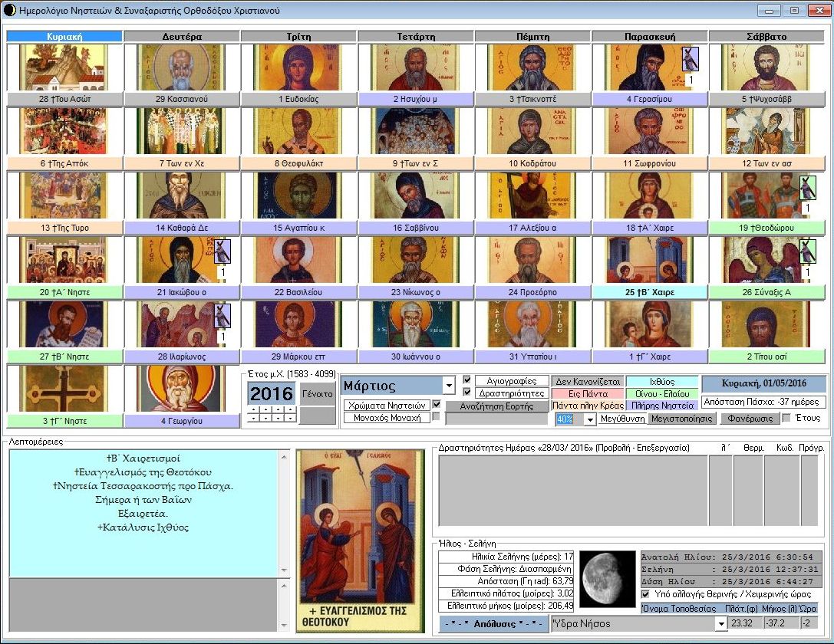Click the details text scrollbar down arrow
The image size is (834, 644).
[284, 570]
